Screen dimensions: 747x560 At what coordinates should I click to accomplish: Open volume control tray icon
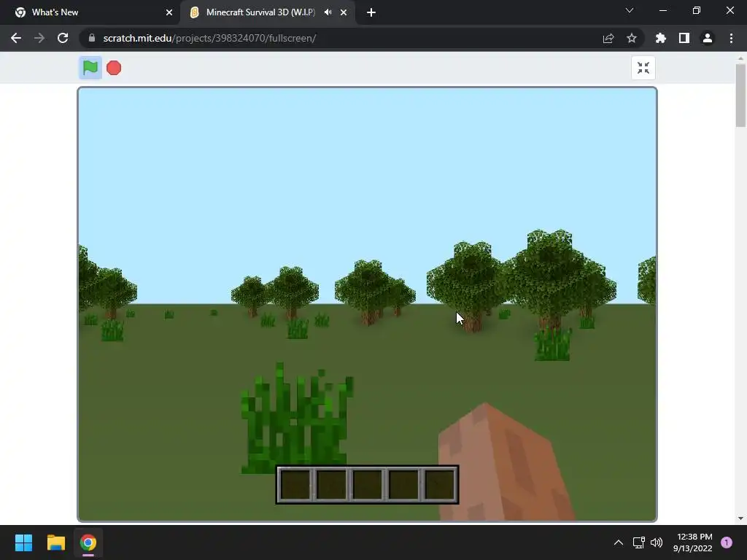(x=657, y=542)
